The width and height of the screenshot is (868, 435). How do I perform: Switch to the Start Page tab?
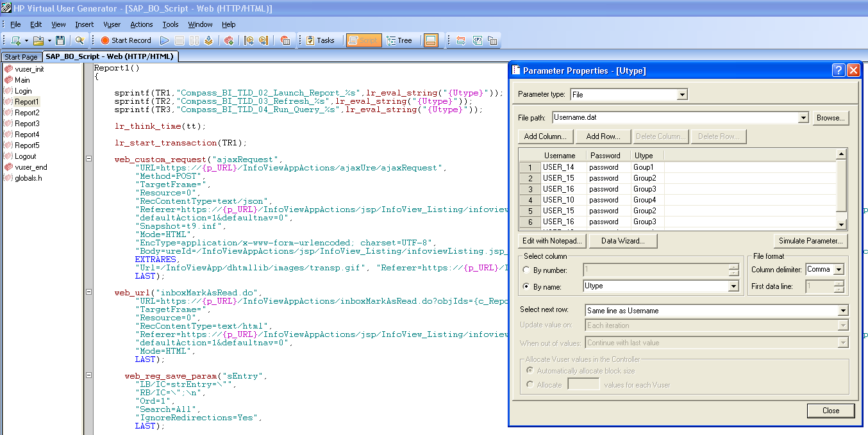click(x=21, y=56)
